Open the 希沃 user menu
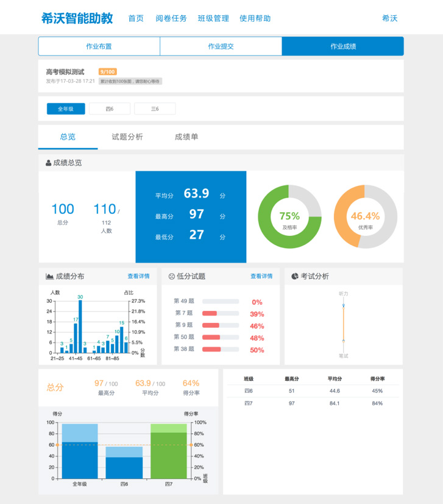 point(389,18)
